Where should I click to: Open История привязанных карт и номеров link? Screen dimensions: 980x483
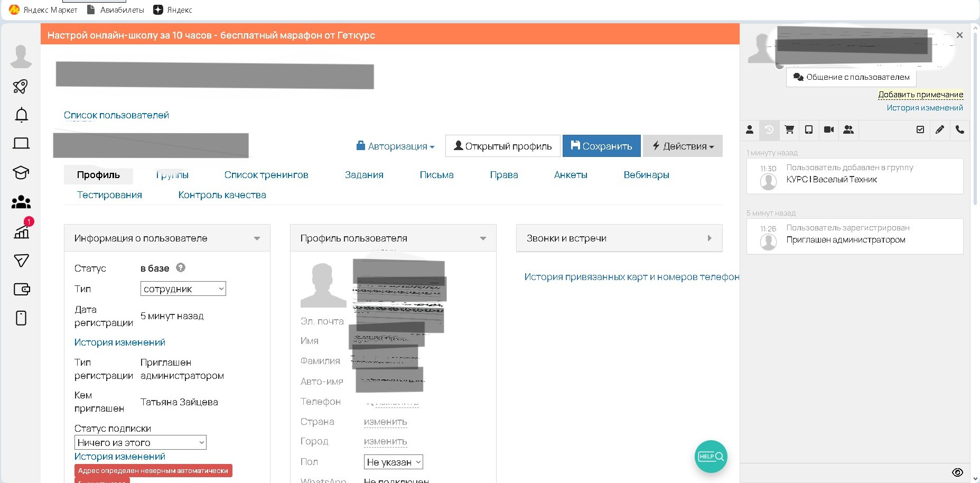(631, 277)
